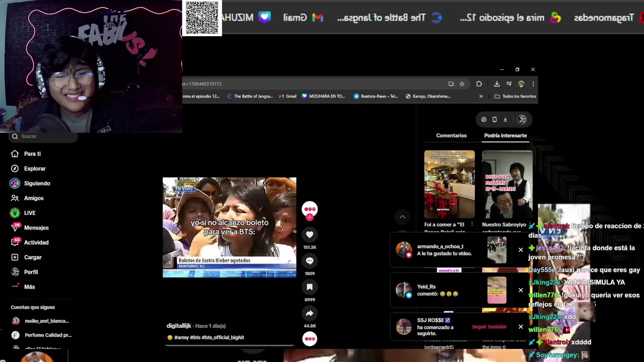Viewport: 644px width, 362px height.
Task: Click install app icon in address bar
Action: [451, 84]
